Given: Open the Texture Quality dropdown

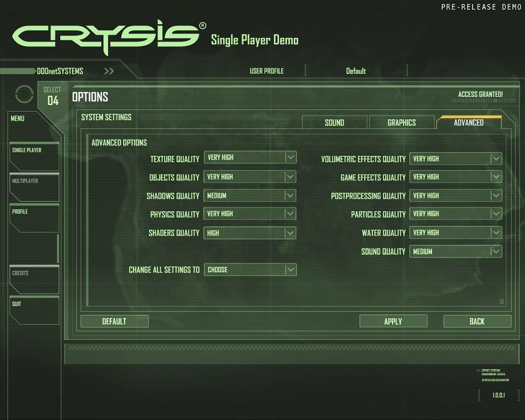Looking at the screenshot, I should coord(250,157).
